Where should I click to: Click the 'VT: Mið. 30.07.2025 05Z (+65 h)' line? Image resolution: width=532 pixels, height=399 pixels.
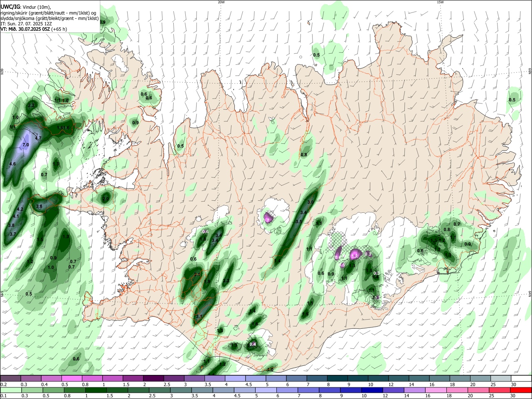click(34, 29)
